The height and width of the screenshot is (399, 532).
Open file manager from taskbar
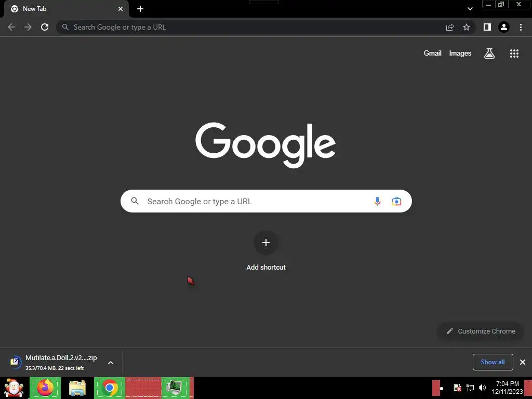77,388
